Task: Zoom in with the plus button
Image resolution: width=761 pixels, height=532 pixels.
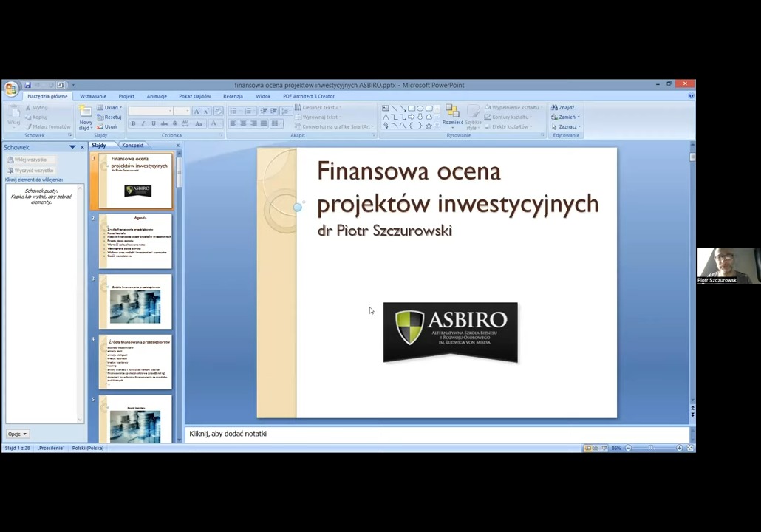Action: 680,448
